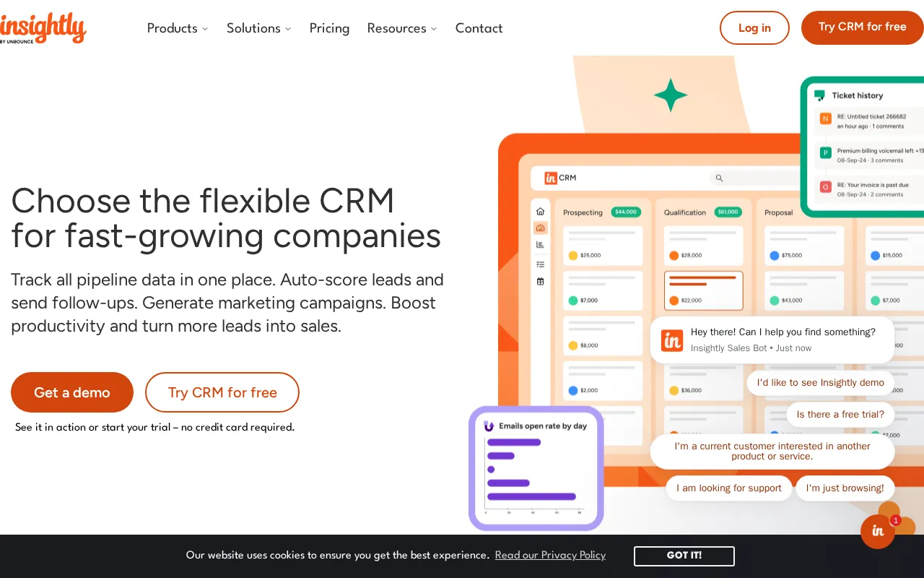
Task: Click the Insightly Sales Bot avatar in chat
Action: (672, 340)
